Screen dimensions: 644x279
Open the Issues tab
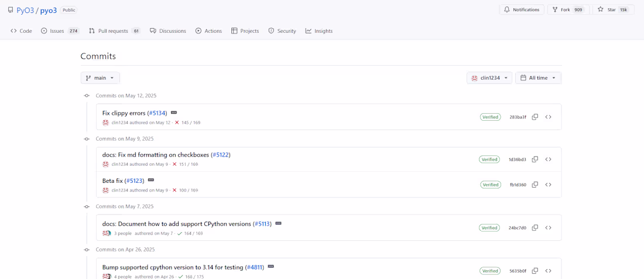click(x=60, y=31)
